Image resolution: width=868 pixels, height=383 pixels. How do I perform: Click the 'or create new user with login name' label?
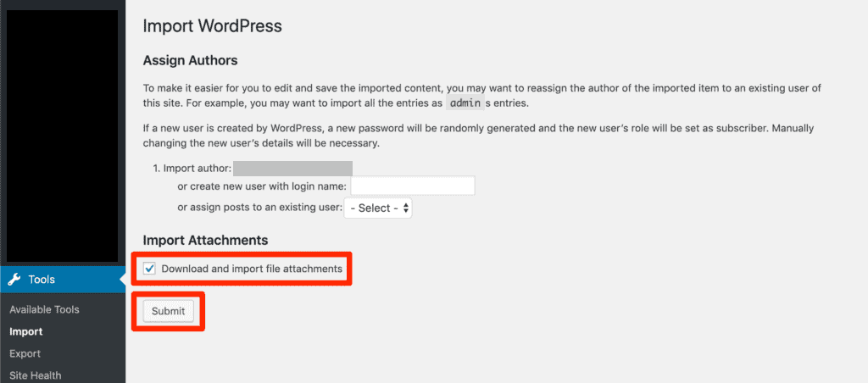pyautogui.click(x=262, y=186)
